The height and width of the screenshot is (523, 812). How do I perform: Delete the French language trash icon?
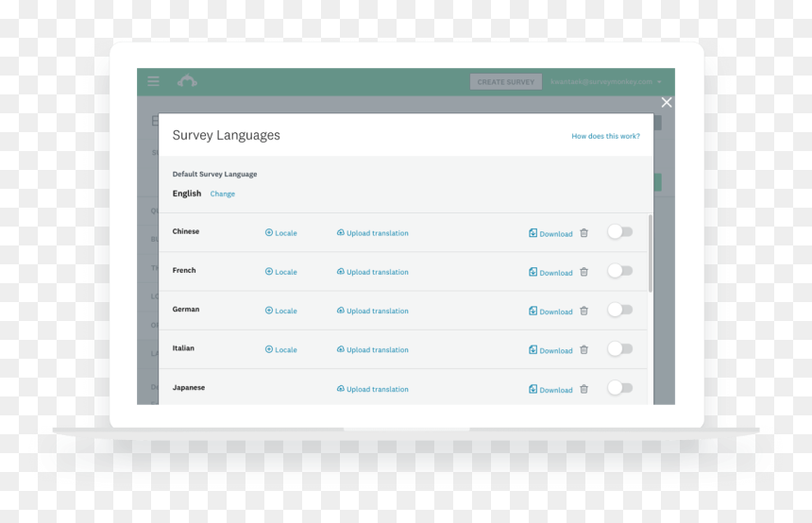584,272
